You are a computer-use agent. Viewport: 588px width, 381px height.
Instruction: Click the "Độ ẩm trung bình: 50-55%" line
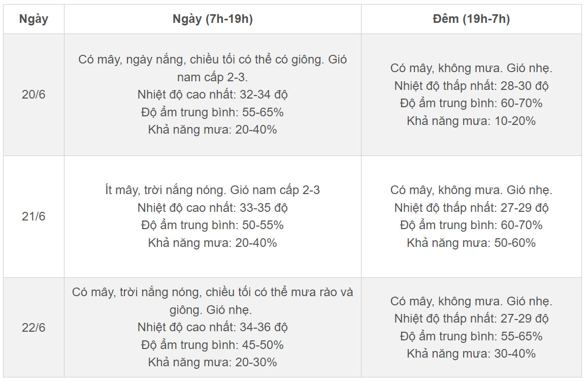(212, 225)
